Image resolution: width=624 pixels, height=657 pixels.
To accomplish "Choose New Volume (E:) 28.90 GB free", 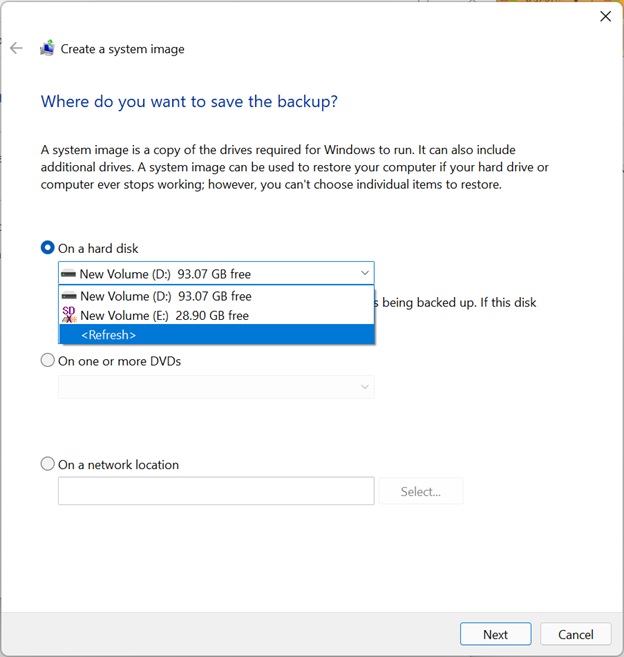I will (217, 315).
